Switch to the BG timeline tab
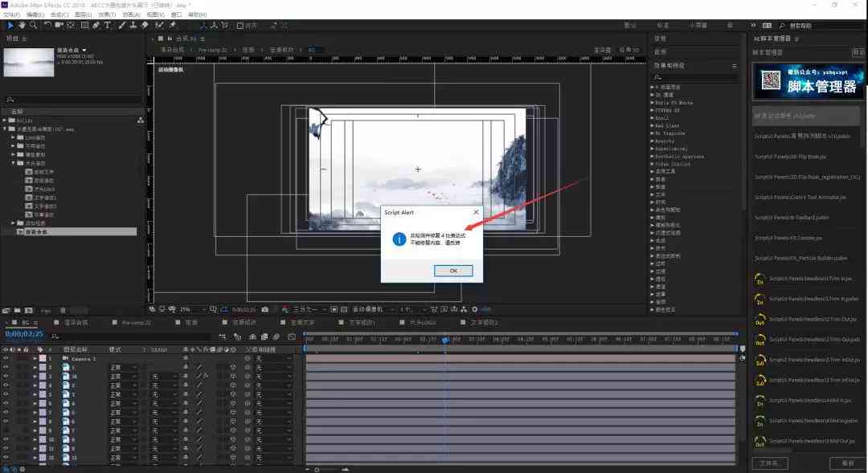The image size is (868, 473). coord(26,323)
